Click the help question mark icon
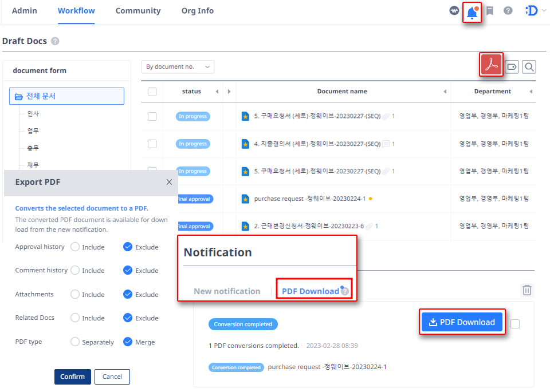This screenshot has height=392, width=550. 508,10
